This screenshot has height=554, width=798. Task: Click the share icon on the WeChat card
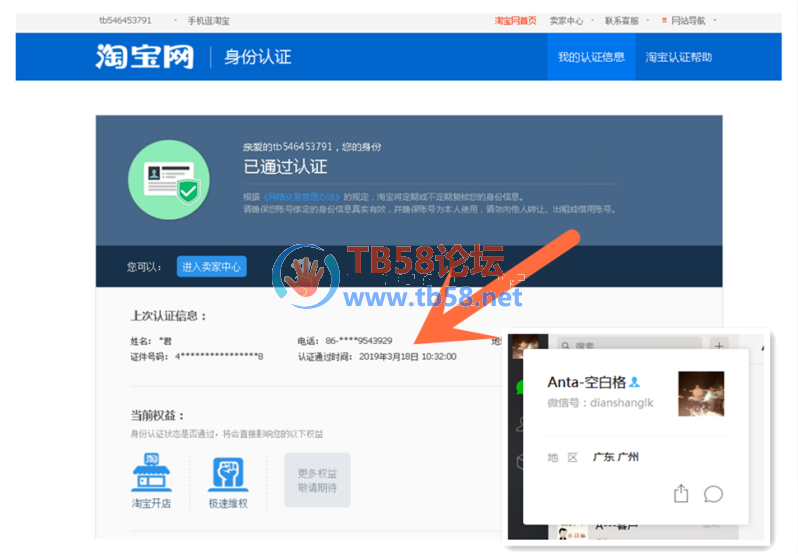[681, 494]
